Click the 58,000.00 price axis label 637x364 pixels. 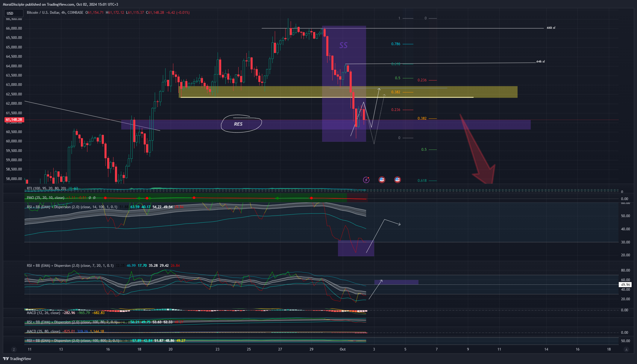pos(14,179)
